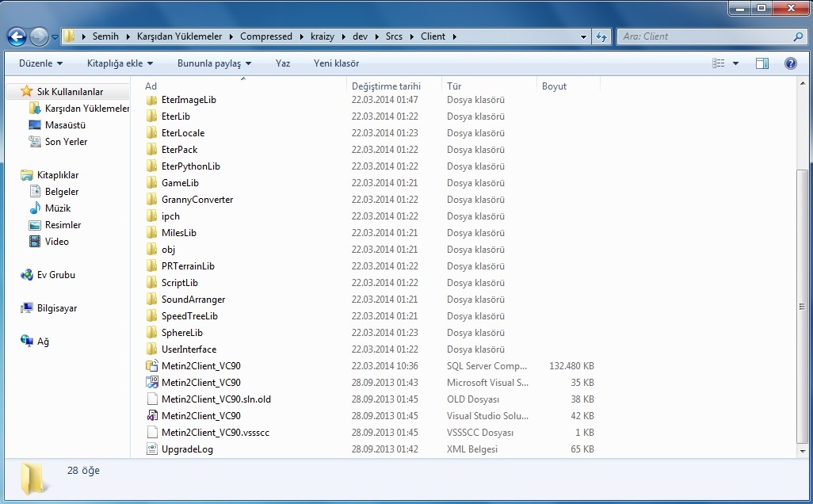The height and width of the screenshot is (504, 813).
Task: Select the Metin2Client_VC90.vssscc file
Action: tap(216, 432)
